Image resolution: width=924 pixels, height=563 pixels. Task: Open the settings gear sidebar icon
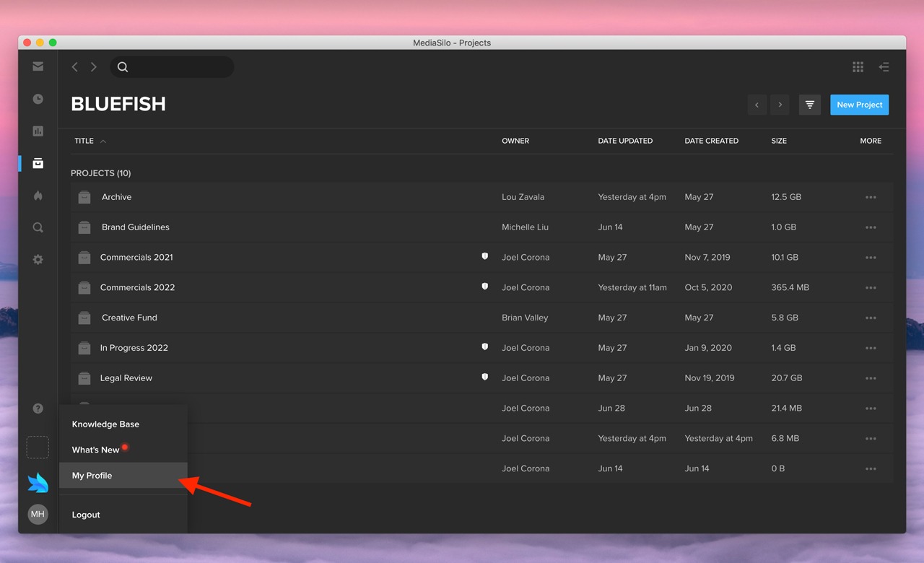pyautogui.click(x=38, y=259)
